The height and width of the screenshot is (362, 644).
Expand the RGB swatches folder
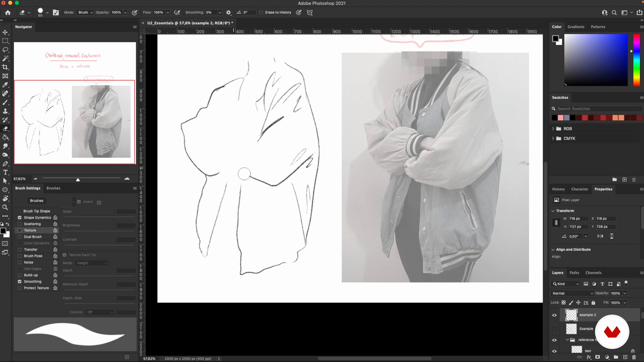553,129
